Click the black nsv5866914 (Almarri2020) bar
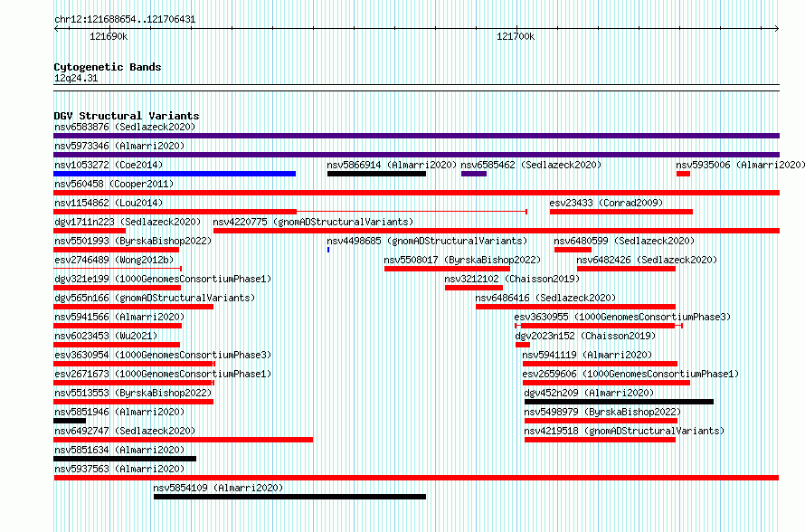The image size is (805, 532). (376, 174)
